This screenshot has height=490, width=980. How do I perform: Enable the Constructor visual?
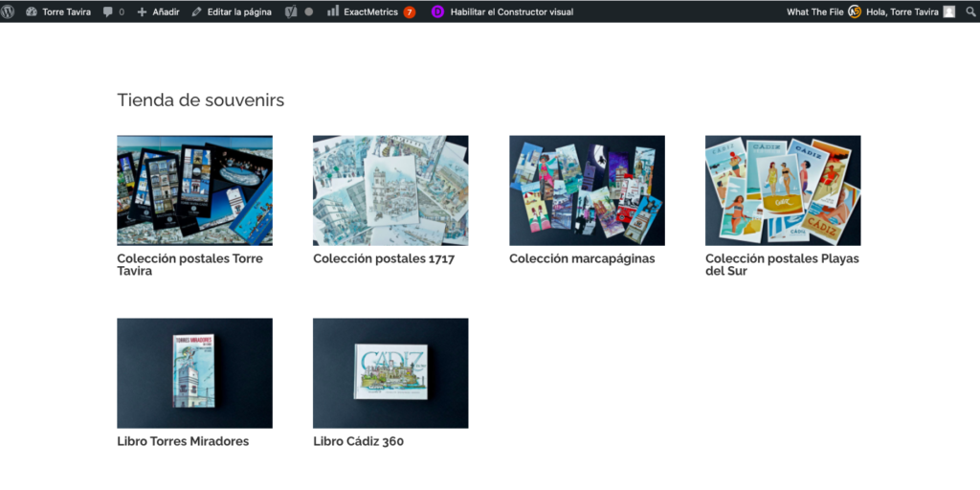[x=512, y=11]
